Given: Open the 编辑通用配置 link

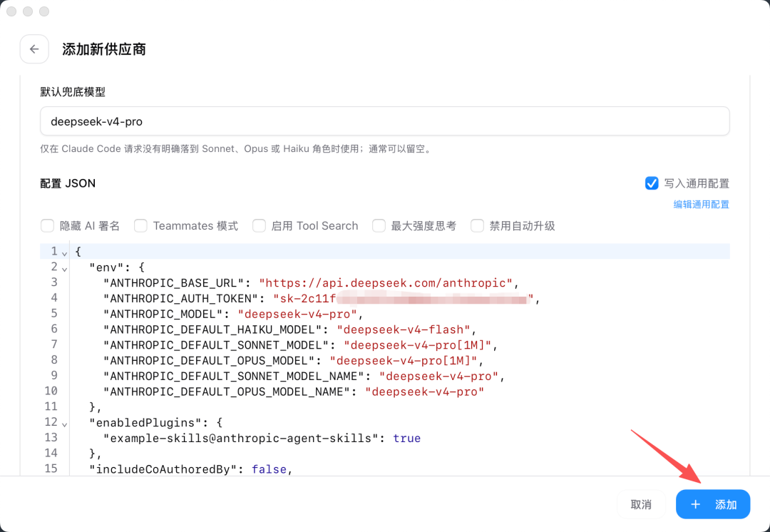Looking at the screenshot, I should click(x=702, y=205).
